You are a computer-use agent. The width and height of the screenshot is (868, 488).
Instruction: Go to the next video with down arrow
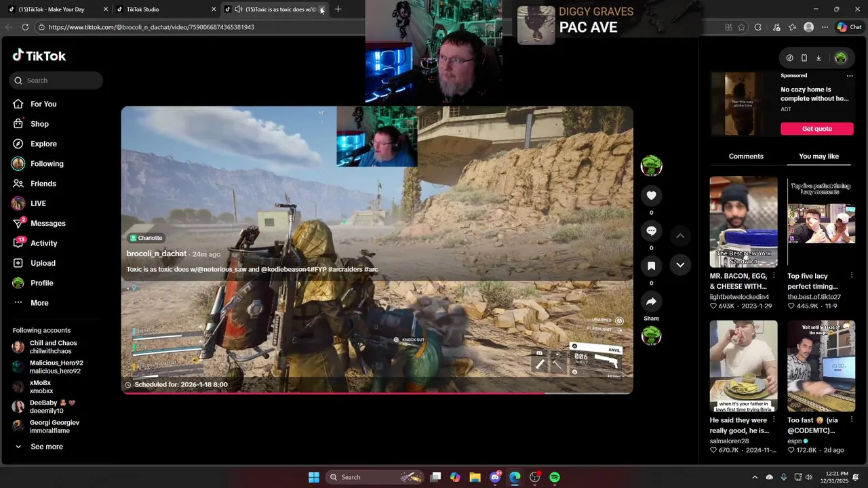point(680,264)
